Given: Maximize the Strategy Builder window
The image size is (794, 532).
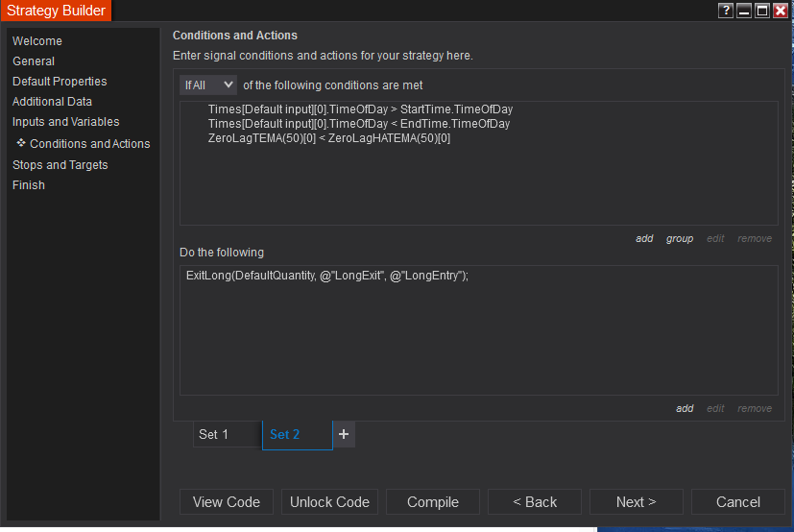Looking at the screenshot, I should click(x=761, y=11).
